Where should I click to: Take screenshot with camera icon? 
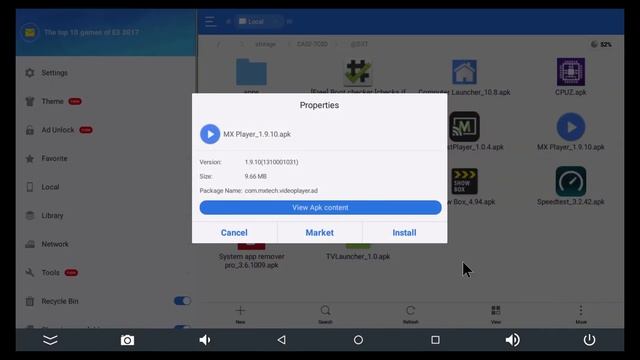click(127, 340)
